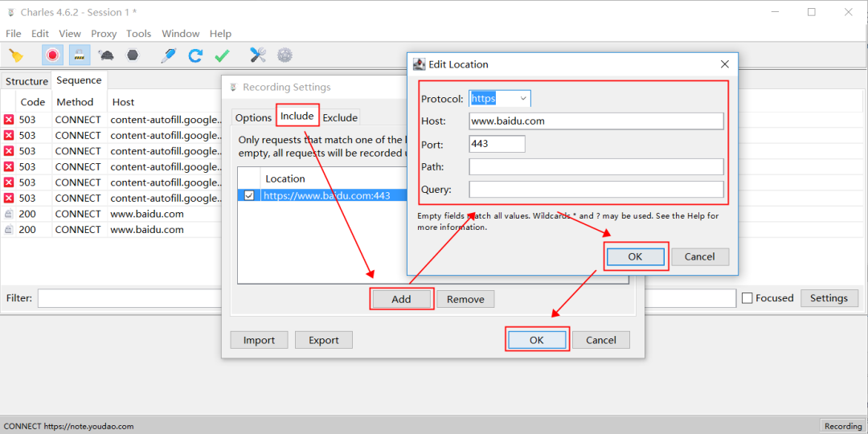Open the Proxy menu
This screenshot has height=434, width=868.
[x=104, y=34]
